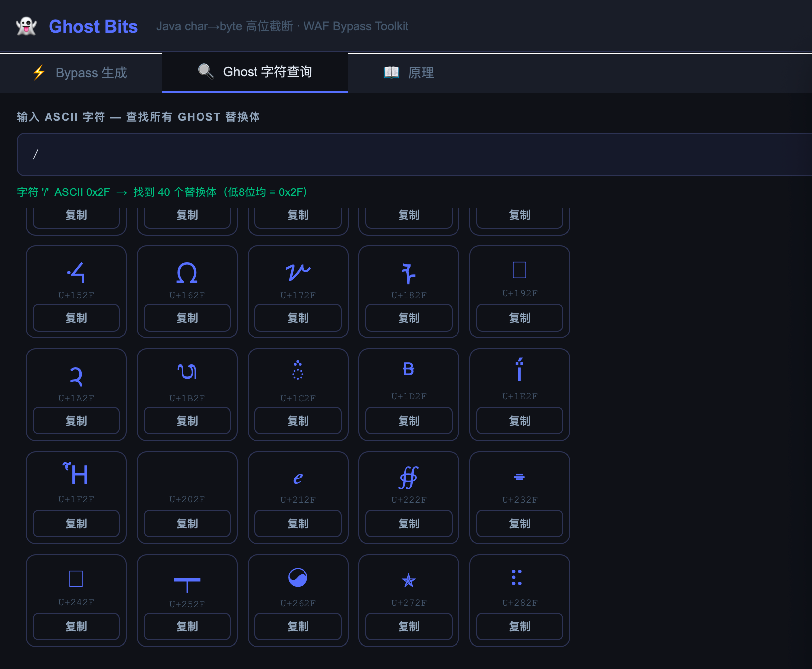812x669 pixels.
Task: Click the U+192F box glyph
Action: coord(520,270)
